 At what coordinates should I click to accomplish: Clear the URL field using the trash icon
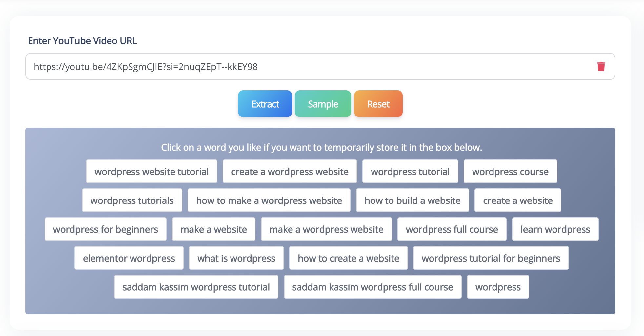coord(601,66)
